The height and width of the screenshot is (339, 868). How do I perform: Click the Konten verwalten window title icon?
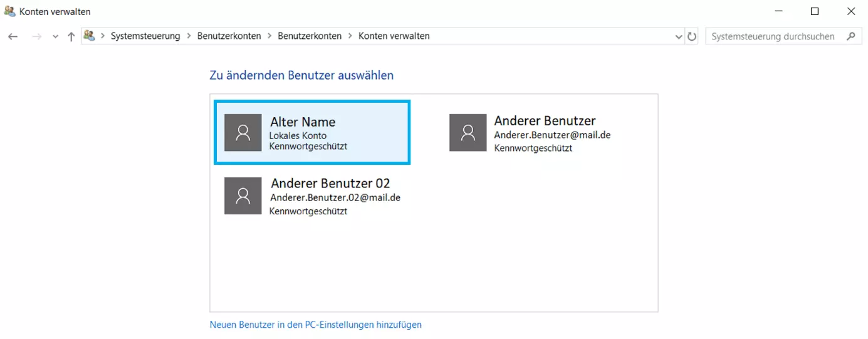click(x=9, y=11)
